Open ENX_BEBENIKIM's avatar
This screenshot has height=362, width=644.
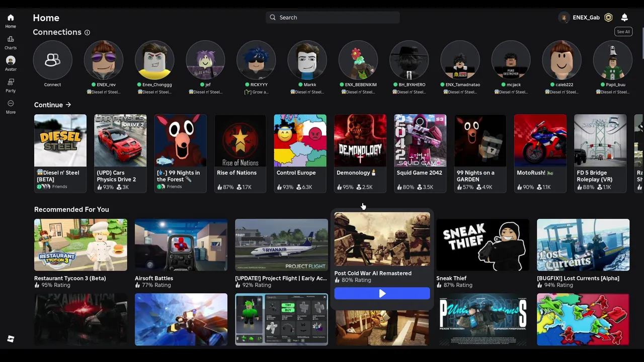click(358, 60)
